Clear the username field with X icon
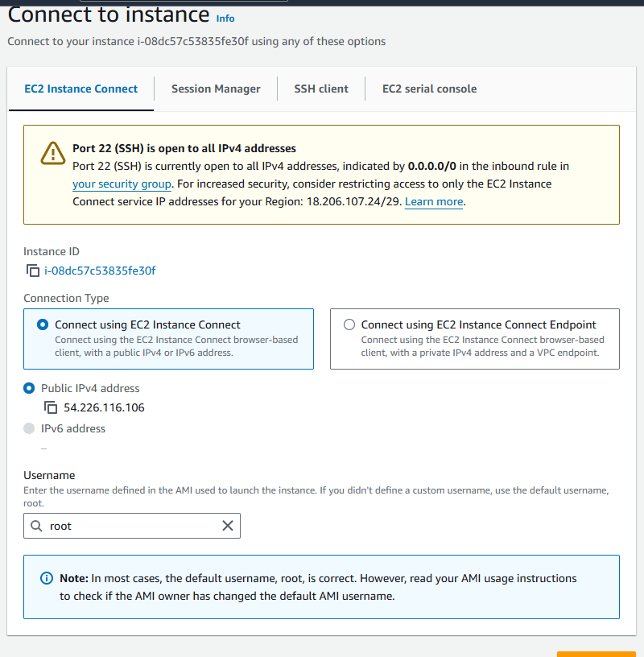 228,526
